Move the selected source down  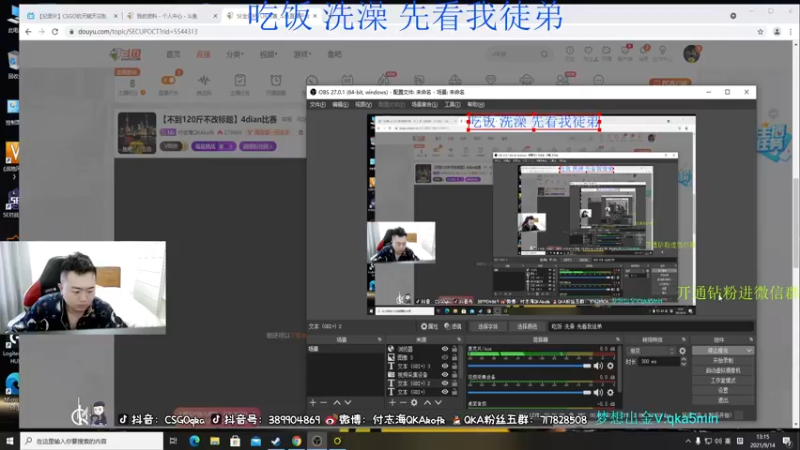click(438, 403)
